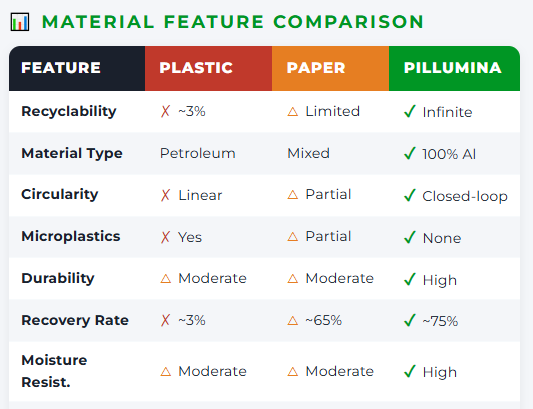This screenshot has height=409, width=533.
Task: Click the Microplastics row label
Action: (71, 236)
